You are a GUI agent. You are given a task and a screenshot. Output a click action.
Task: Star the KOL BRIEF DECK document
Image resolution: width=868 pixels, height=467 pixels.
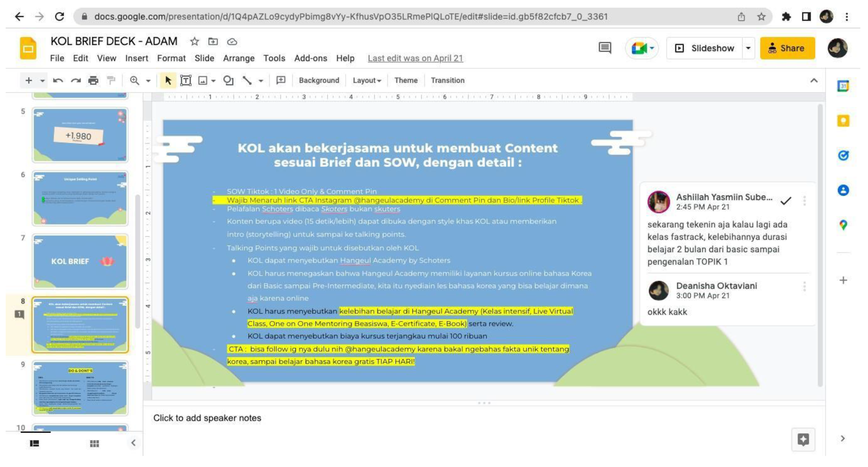194,41
